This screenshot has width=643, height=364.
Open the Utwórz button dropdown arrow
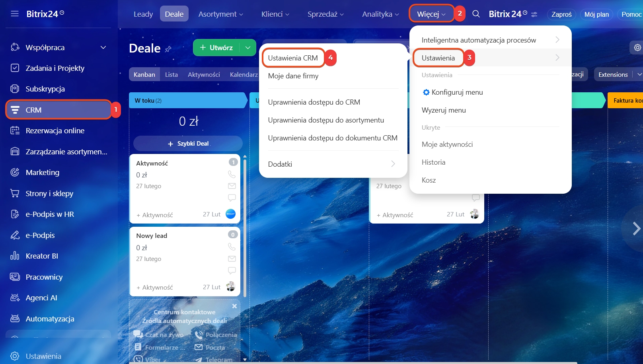(248, 48)
